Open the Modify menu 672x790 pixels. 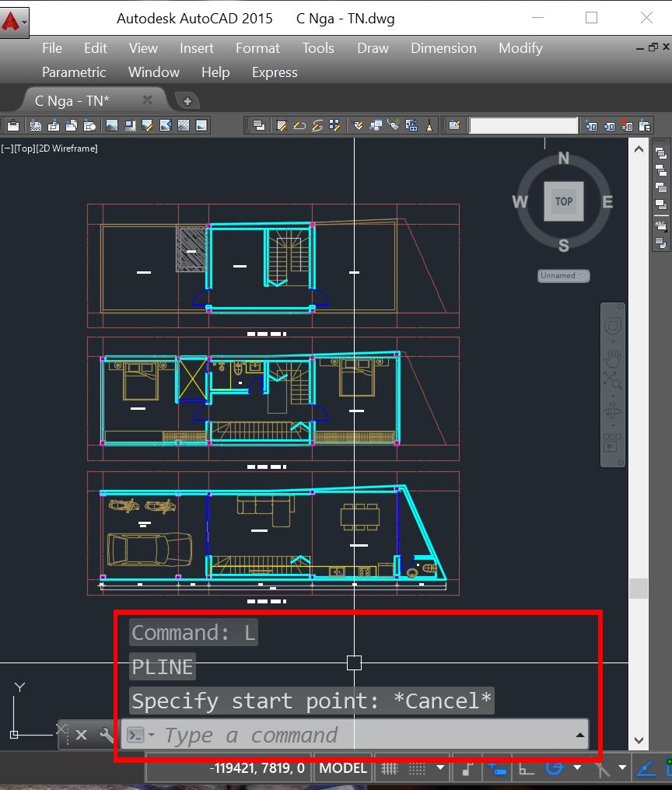pos(520,48)
